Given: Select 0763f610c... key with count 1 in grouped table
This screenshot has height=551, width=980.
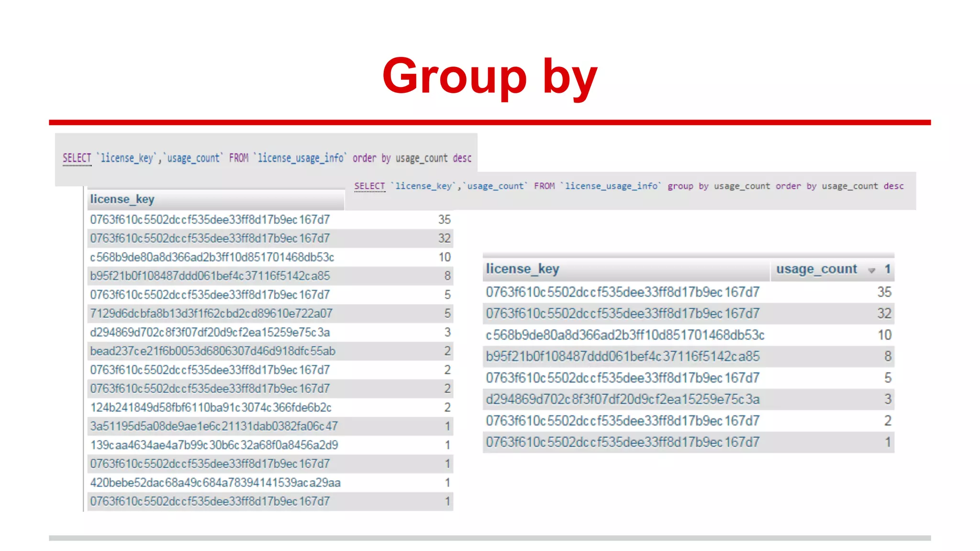Looking at the screenshot, I should click(623, 442).
